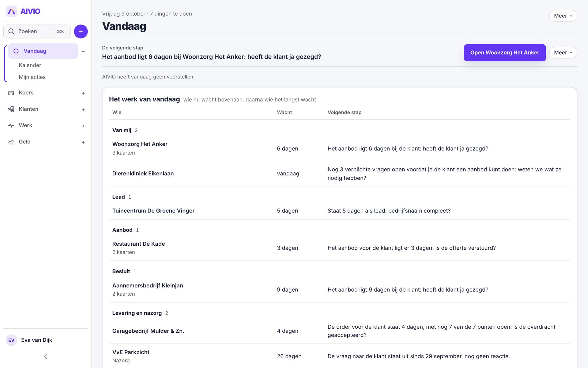Open the Dierenkliniek Eikenlaan row
The image size is (588, 368).
[339, 174]
